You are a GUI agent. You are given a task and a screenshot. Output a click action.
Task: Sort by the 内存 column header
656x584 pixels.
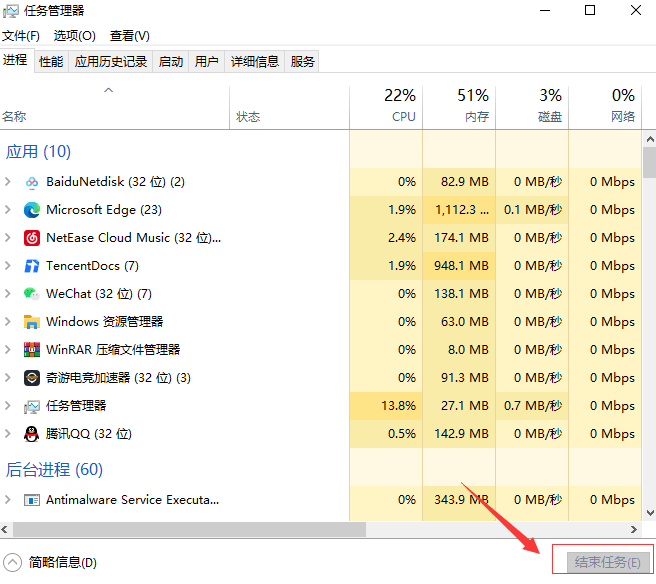coord(459,108)
